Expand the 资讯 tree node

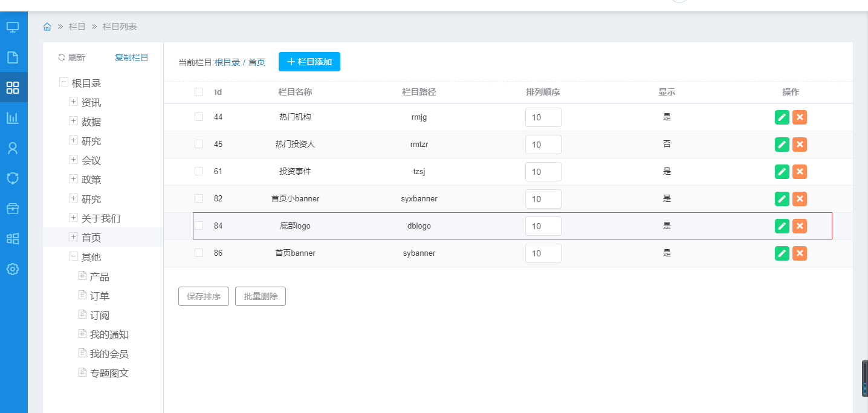(74, 102)
